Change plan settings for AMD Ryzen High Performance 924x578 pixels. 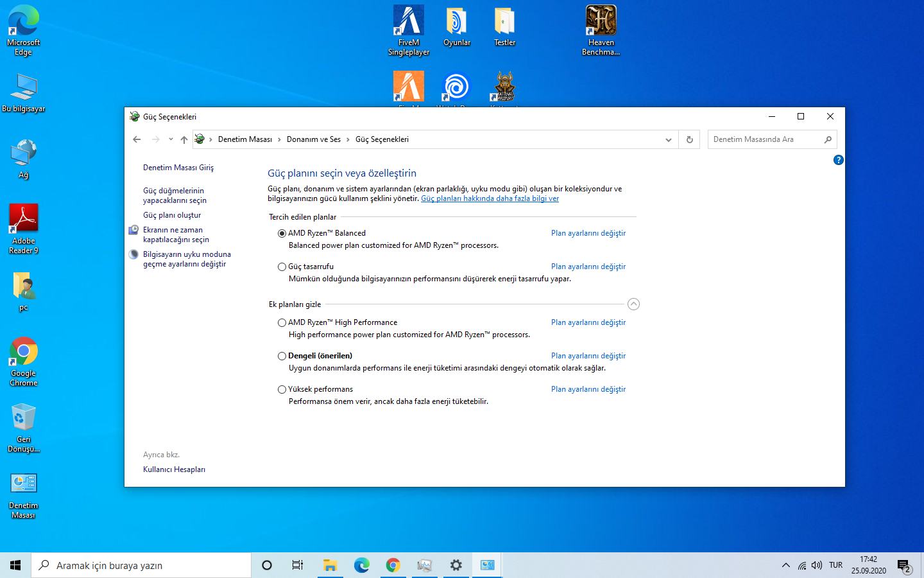[588, 322]
